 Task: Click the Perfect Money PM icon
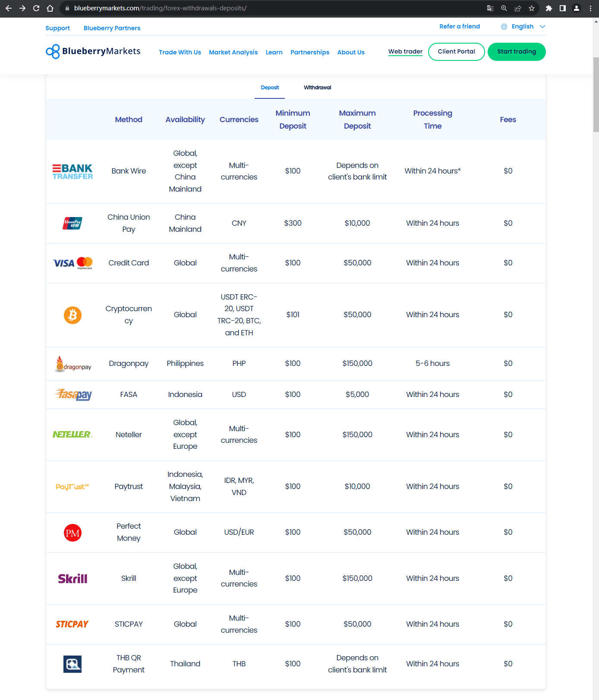coord(73,533)
